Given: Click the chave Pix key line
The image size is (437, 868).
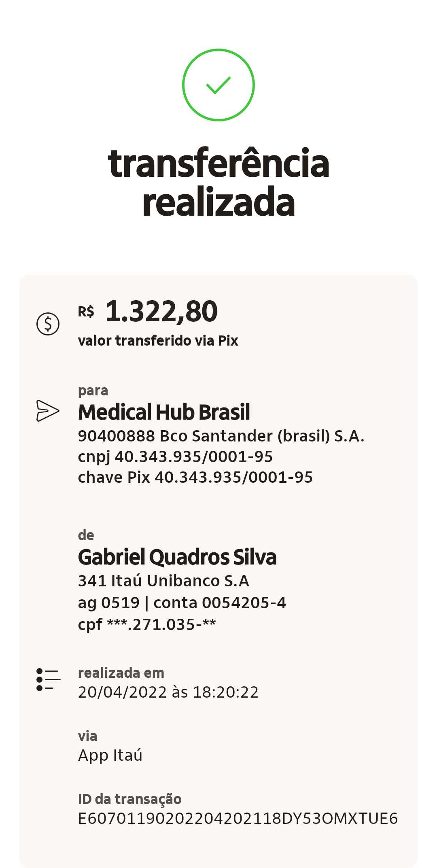Looking at the screenshot, I should pos(195,478).
